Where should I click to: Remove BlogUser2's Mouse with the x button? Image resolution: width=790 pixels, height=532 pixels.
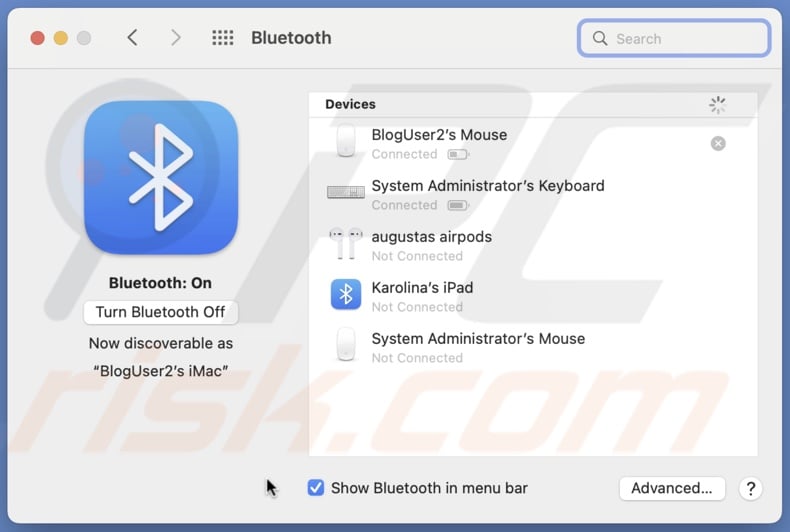[718, 144]
